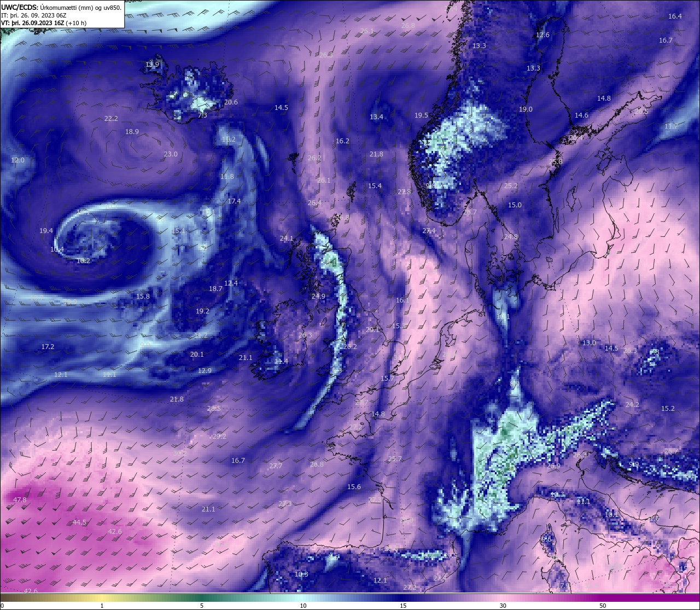Click the map value 10.2
Screen dimensions: 700x610
click(83, 261)
